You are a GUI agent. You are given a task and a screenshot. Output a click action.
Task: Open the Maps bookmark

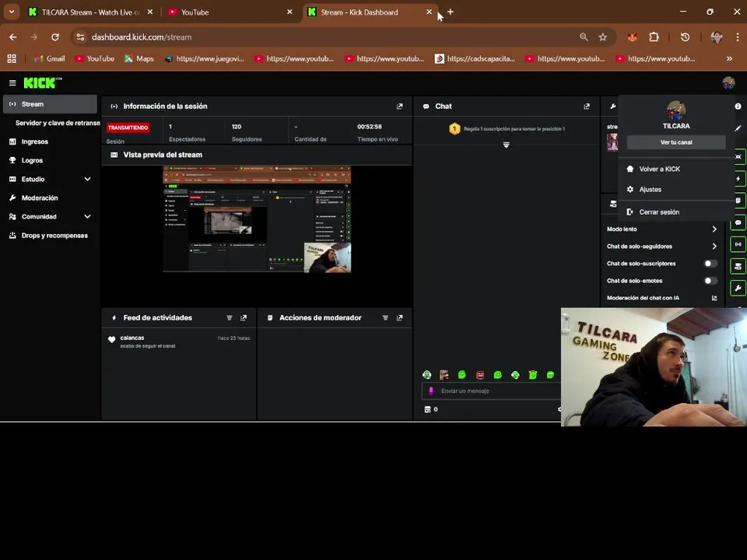pos(139,58)
